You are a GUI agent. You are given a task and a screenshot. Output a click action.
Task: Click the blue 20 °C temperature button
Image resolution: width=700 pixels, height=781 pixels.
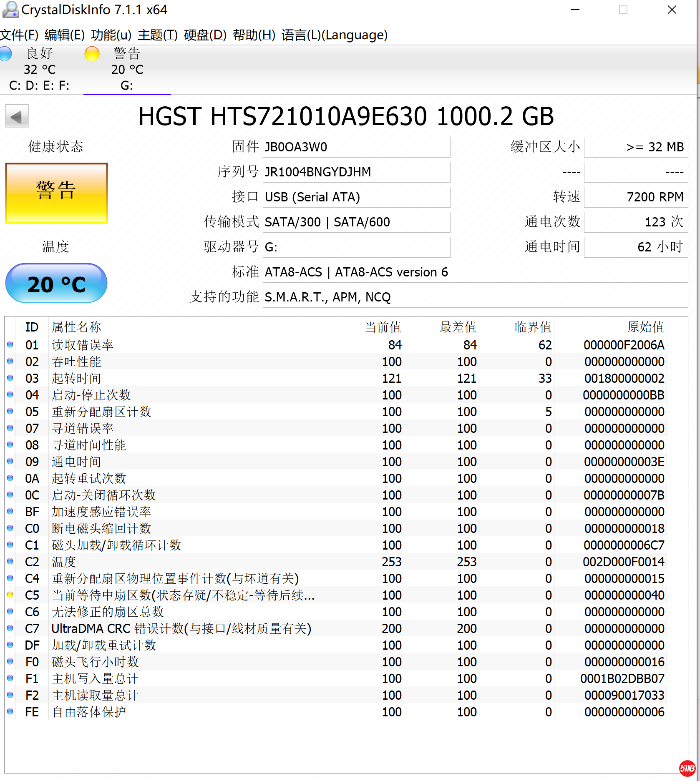[x=56, y=284]
